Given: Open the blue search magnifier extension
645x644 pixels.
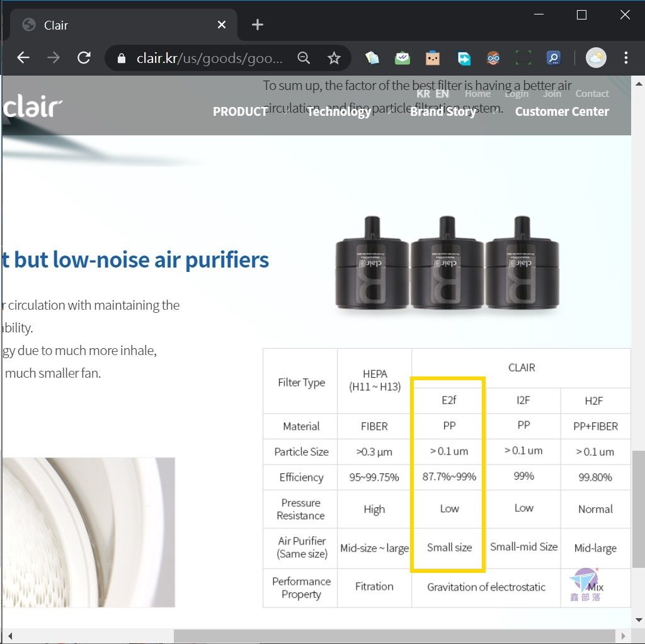Looking at the screenshot, I should (554, 58).
